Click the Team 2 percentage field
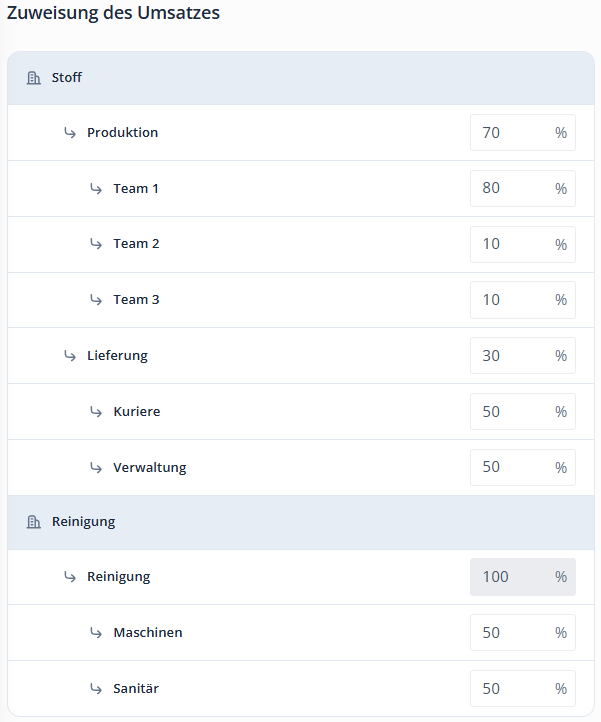601x722 pixels. click(x=510, y=244)
